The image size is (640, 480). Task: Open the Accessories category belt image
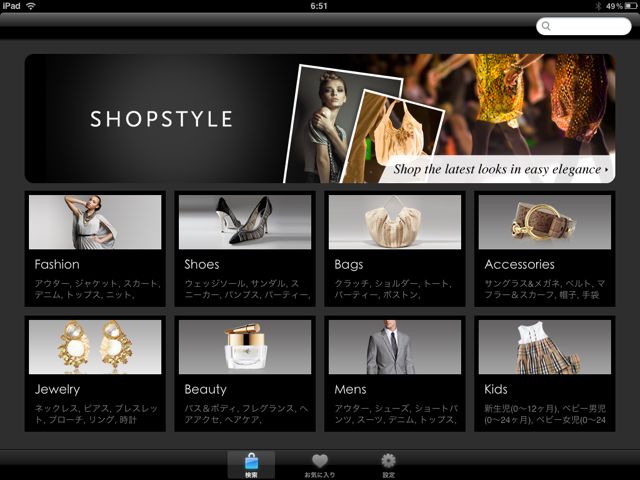pos(544,222)
